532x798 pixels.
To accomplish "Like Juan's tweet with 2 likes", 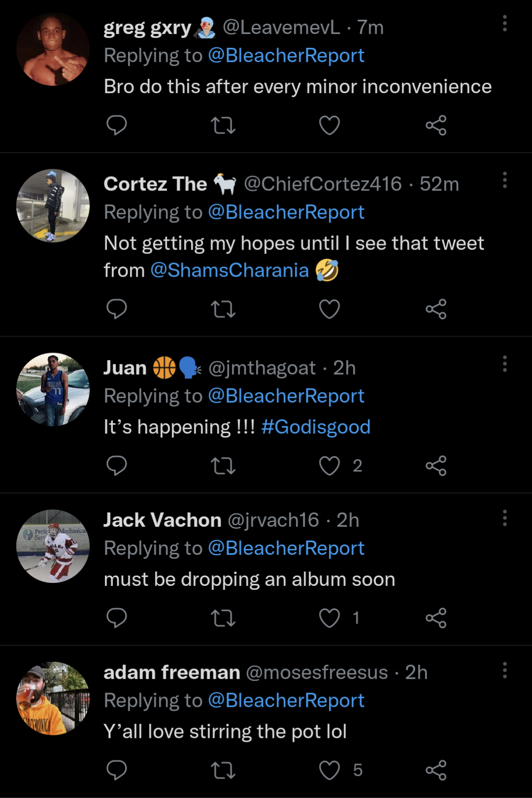I will coord(329,466).
